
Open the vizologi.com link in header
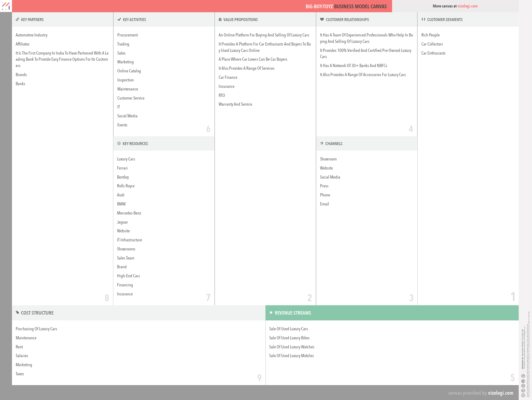[x=467, y=6]
